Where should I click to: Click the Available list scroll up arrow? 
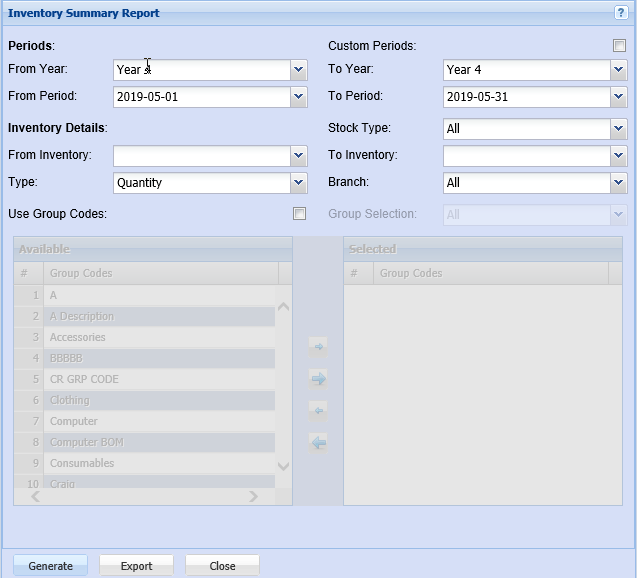[x=283, y=306]
